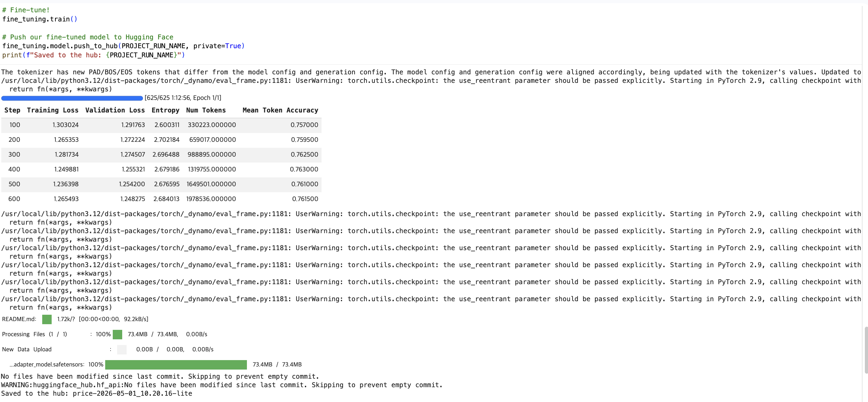868x402 pixels.
Task: Click the grey New Data Upload progress block
Action: (x=122, y=349)
